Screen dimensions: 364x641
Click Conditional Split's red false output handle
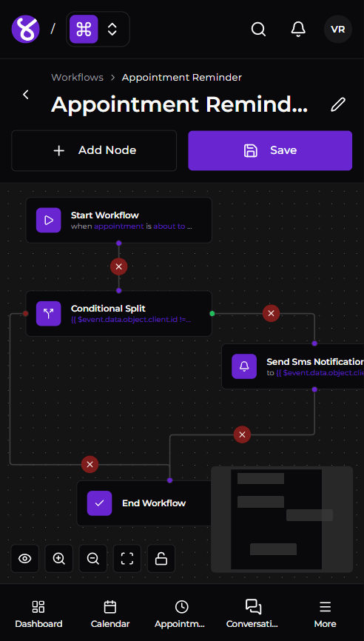coord(26,314)
